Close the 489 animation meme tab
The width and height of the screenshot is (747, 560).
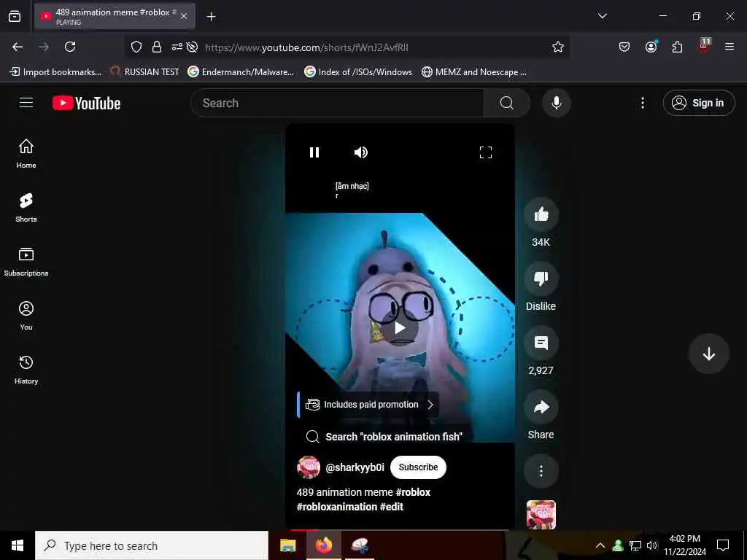(184, 17)
